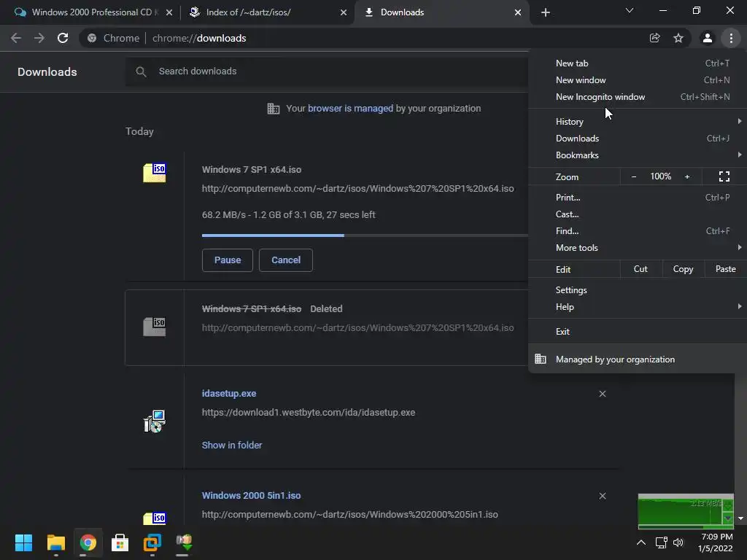Click the three-dot Chrome menu button
Screen dimensions: 747x560
[731, 38]
